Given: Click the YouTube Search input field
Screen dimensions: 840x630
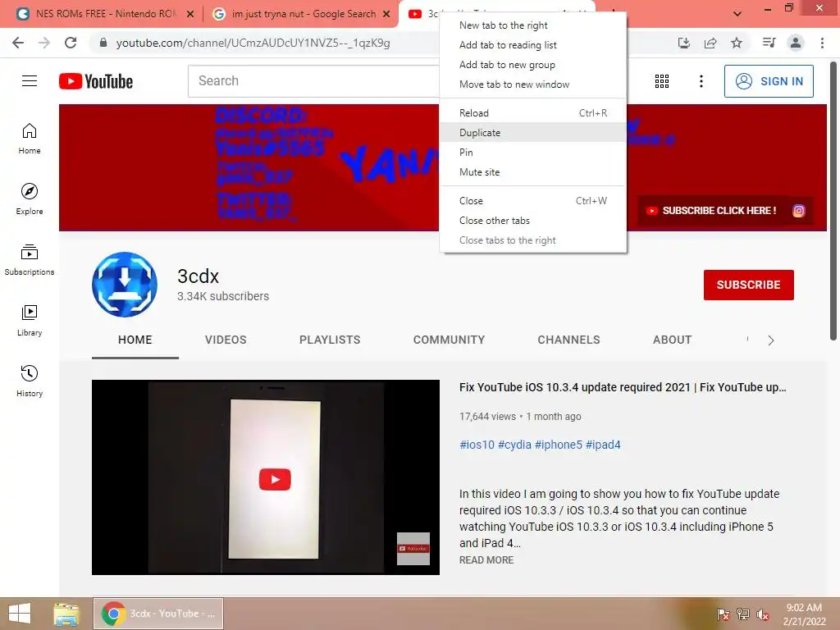Looking at the screenshot, I should point(313,81).
